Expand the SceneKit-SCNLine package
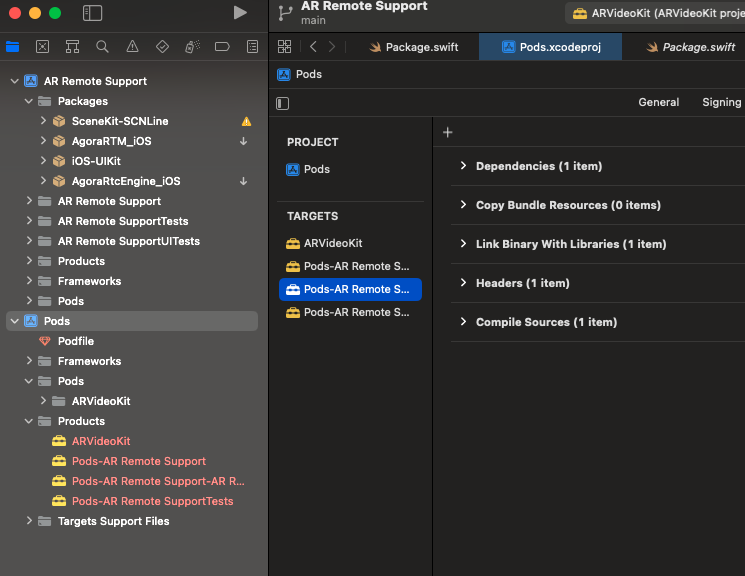This screenshot has height=576, width=745. (x=43, y=121)
